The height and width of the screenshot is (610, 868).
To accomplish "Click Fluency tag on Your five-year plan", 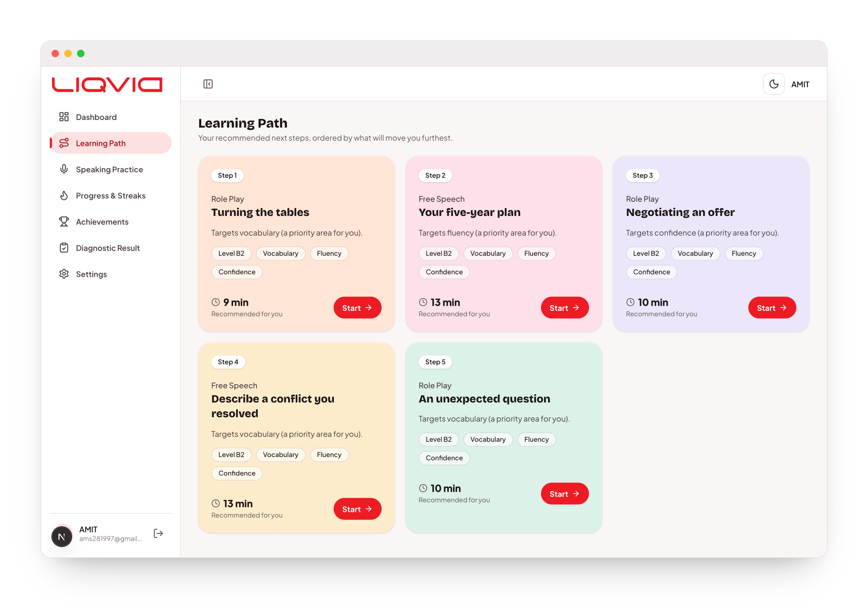I will click(536, 254).
